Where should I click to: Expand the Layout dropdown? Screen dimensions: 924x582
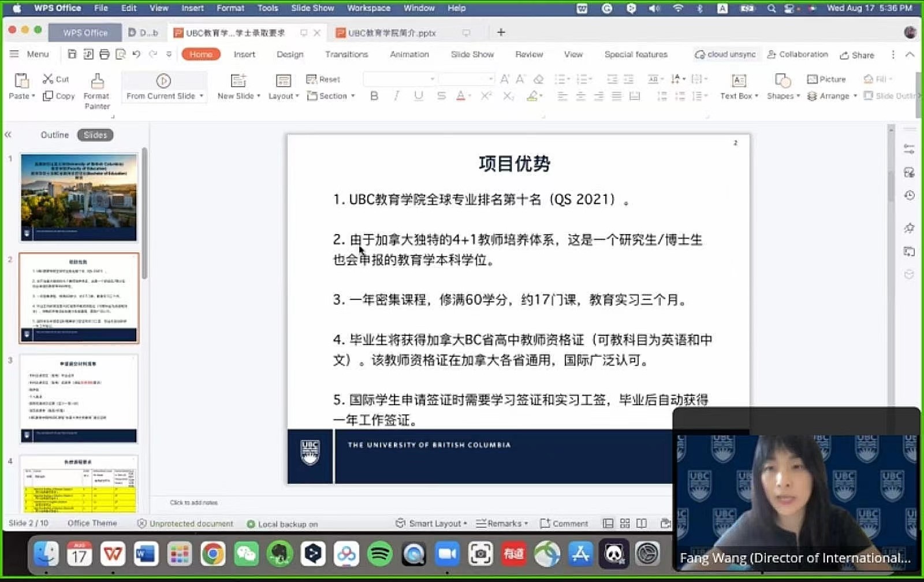tap(284, 96)
